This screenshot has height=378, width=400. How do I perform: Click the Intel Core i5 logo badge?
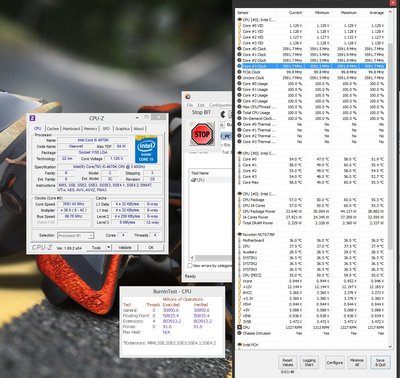[146, 150]
